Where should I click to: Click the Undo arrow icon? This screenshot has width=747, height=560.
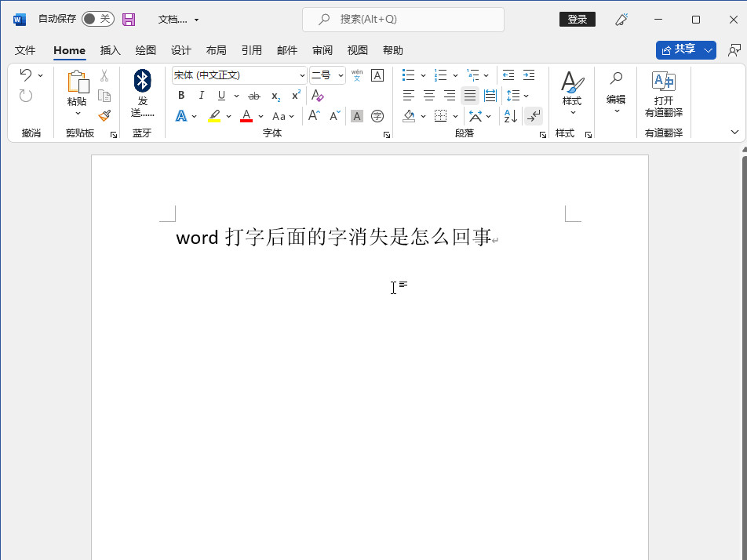(x=26, y=75)
